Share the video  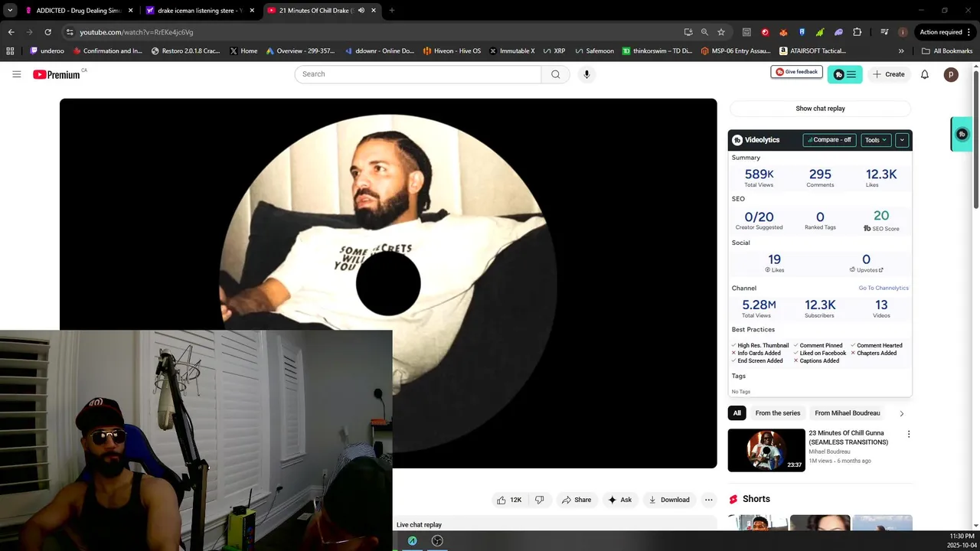coord(577,500)
